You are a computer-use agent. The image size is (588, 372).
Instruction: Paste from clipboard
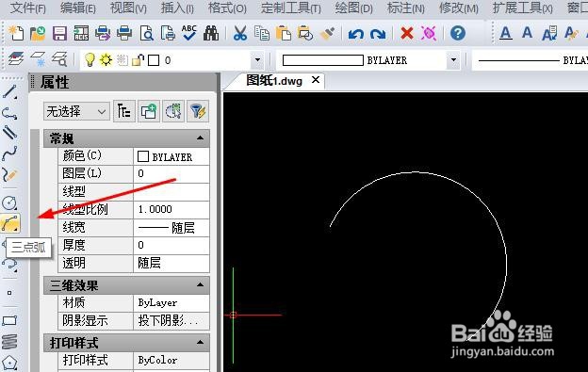click(284, 33)
